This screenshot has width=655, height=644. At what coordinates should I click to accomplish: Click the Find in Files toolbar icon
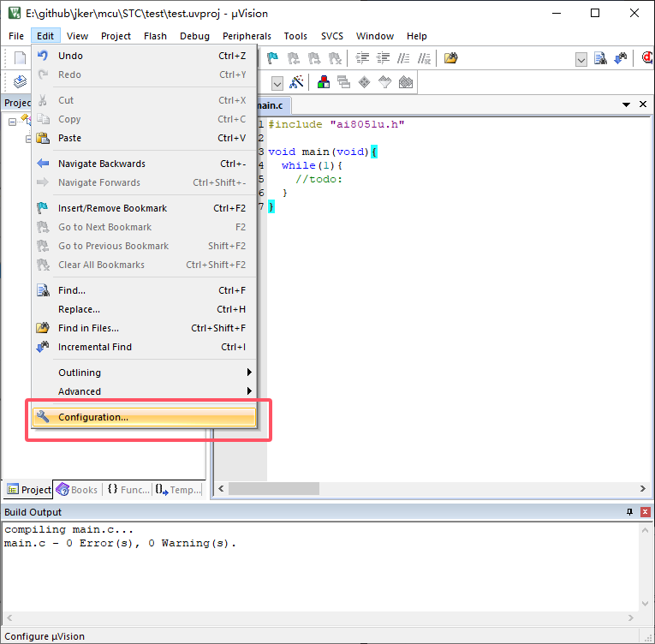tap(450, 58)
